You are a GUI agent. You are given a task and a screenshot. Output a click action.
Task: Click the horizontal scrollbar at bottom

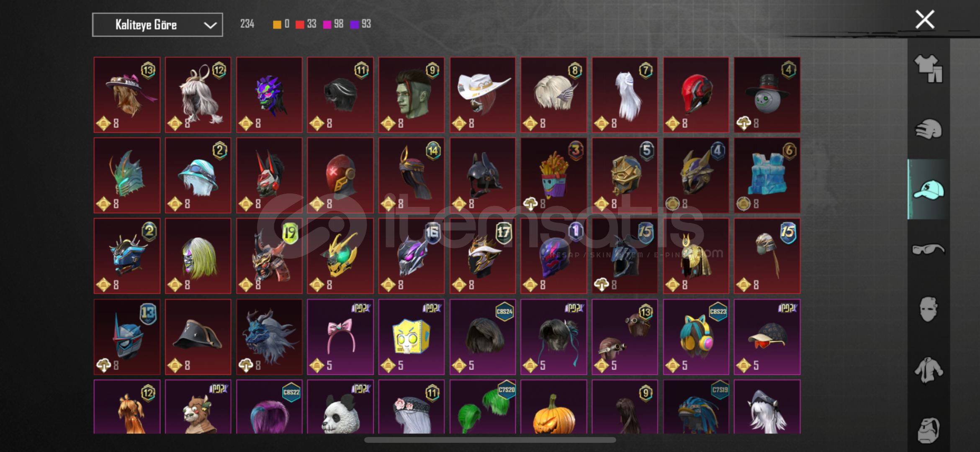coord(490,440)
